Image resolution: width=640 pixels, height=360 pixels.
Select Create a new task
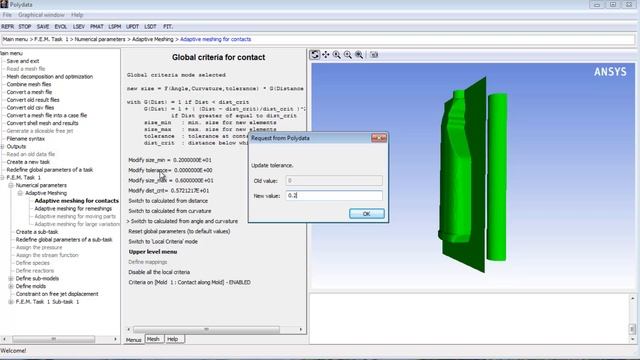pyautogui.click(x=28, y=162)
